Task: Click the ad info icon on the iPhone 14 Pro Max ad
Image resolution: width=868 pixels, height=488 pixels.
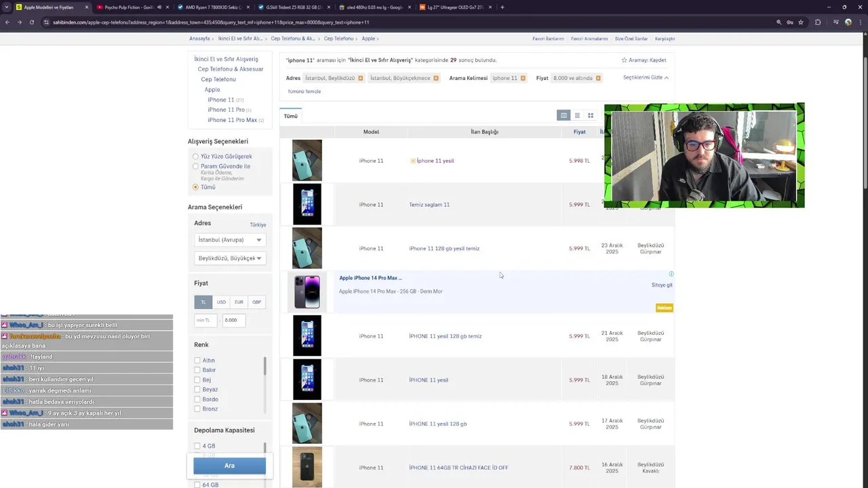Action: pyautogui.click(x=671, y=274)
